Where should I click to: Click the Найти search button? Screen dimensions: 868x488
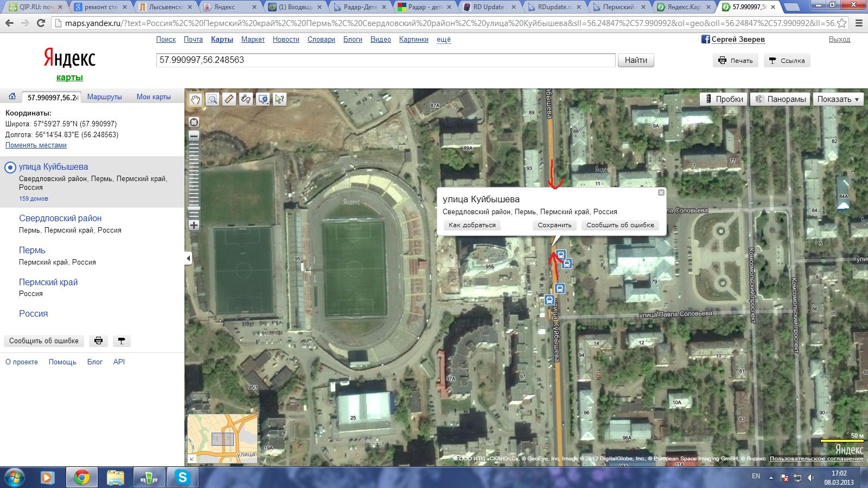[x=636, y=60]
